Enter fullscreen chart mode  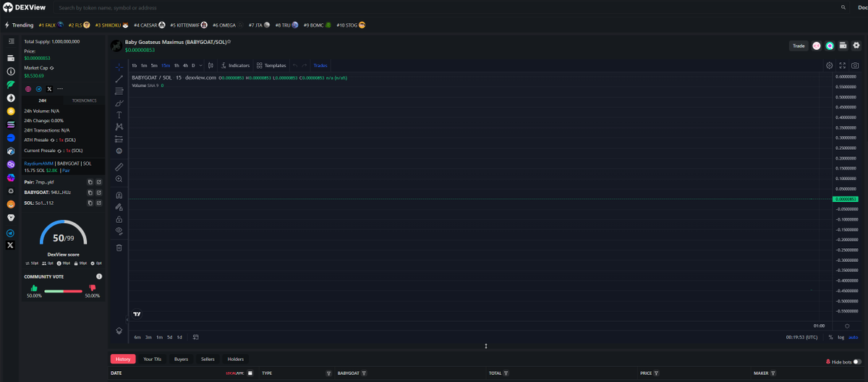843,65
